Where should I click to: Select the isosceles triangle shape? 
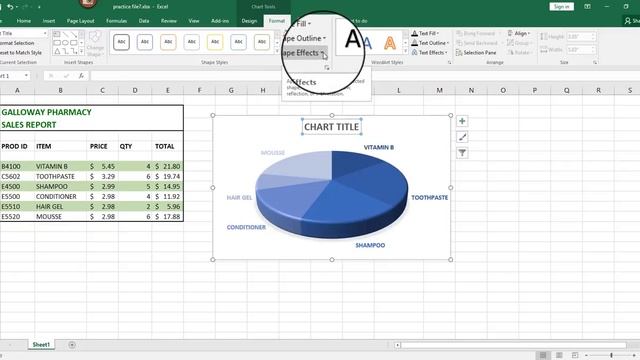[57, 51]
